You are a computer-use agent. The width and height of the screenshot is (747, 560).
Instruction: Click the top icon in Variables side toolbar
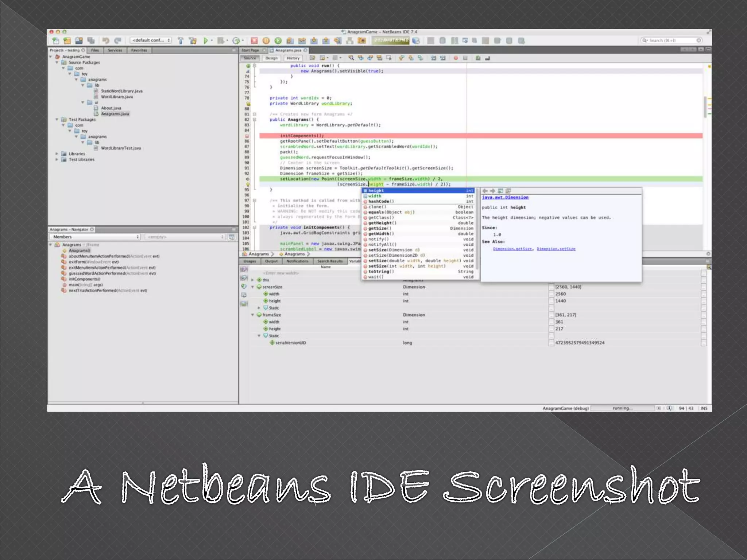[244, 269]
